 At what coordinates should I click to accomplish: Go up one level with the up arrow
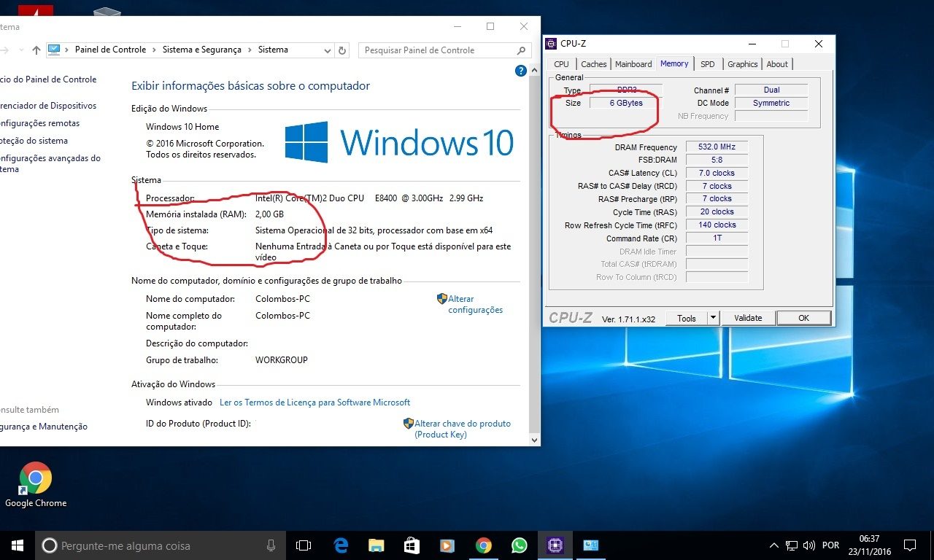36,50
